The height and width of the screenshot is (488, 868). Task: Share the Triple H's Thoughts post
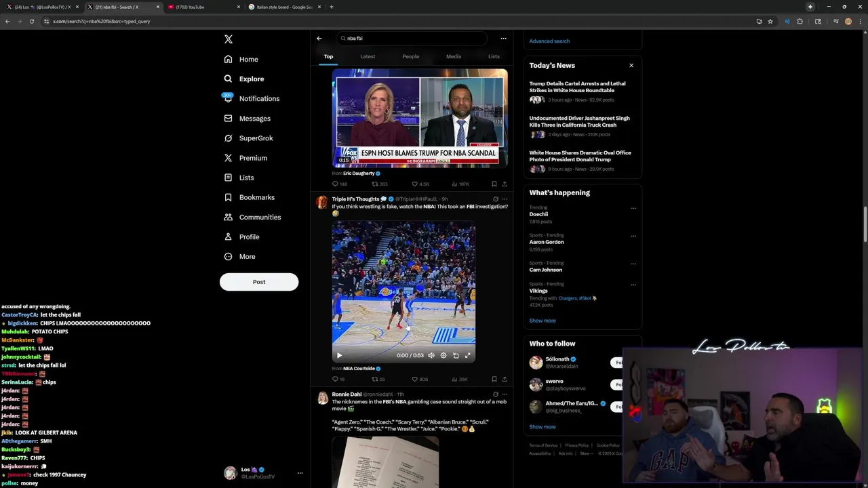504,379
